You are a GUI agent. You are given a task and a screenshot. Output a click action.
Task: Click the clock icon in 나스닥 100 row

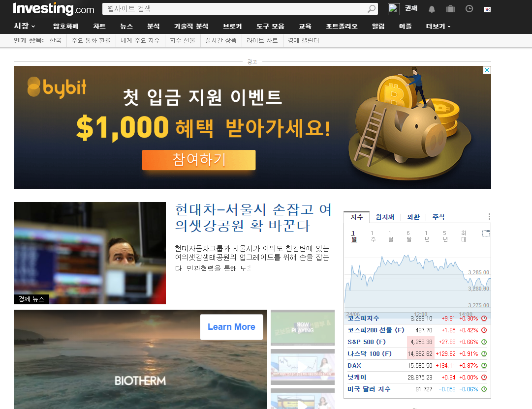click(484, 354)
